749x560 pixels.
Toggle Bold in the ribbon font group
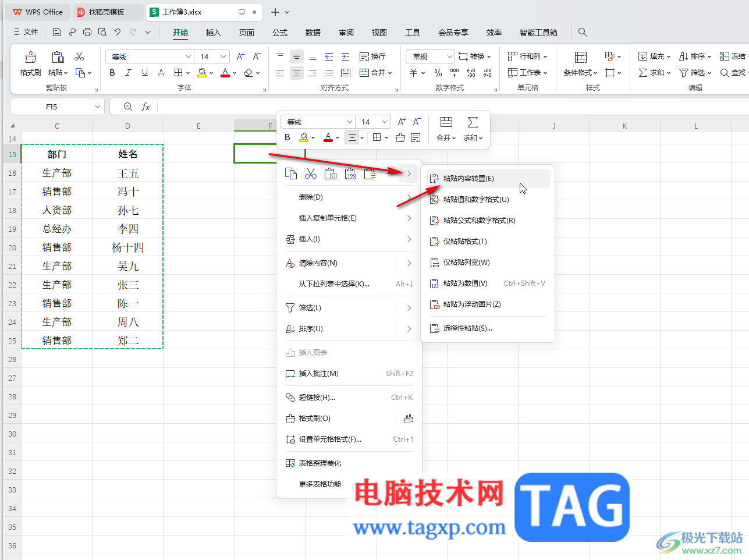[x=112, y=73]
